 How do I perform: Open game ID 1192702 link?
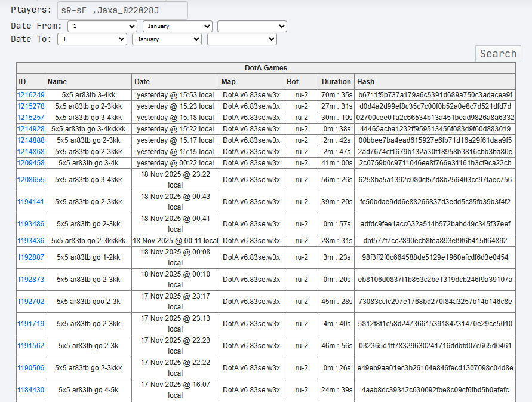(31, 302)
